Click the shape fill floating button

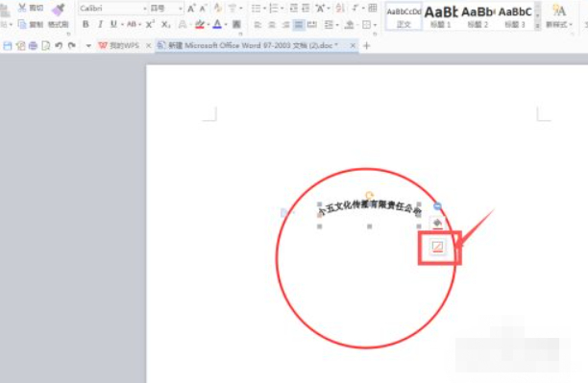(437, 224)
